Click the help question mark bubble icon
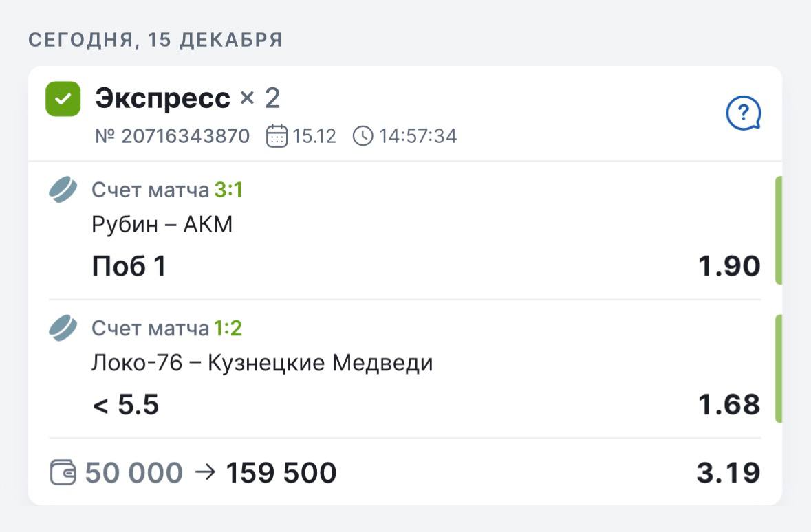The image size is (811, 532). (743, 113)
